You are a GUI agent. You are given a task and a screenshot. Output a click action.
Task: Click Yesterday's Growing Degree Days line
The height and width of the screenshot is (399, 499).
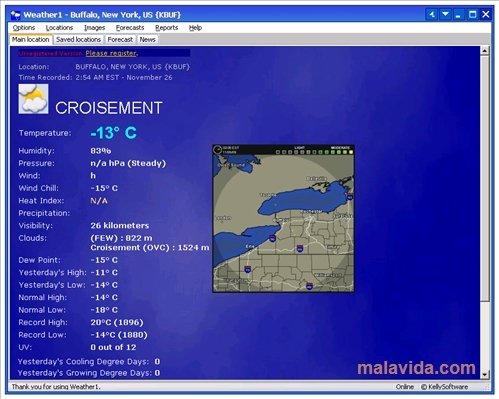click(x=89, y=373)
